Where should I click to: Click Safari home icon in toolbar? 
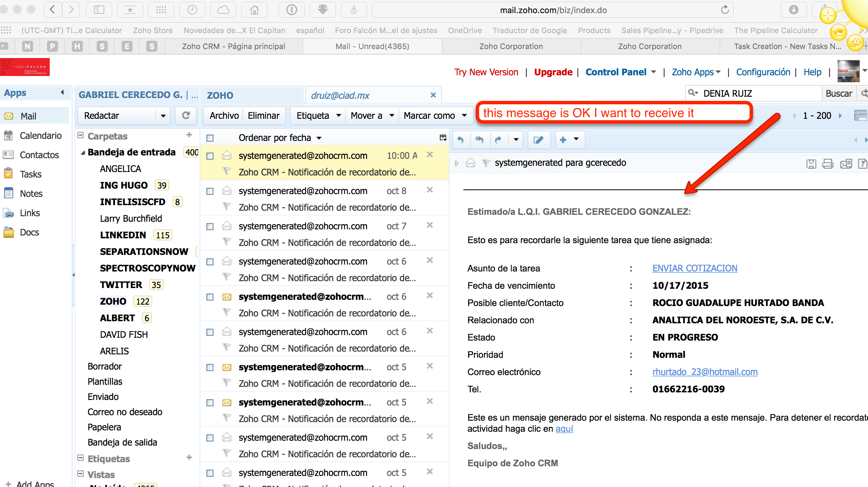254,10
